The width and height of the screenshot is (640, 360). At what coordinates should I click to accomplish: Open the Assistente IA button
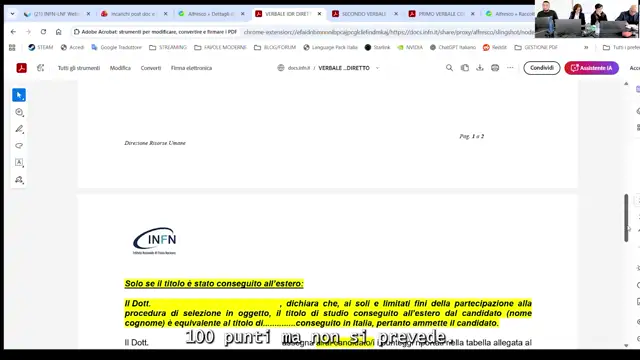point(591,68)
